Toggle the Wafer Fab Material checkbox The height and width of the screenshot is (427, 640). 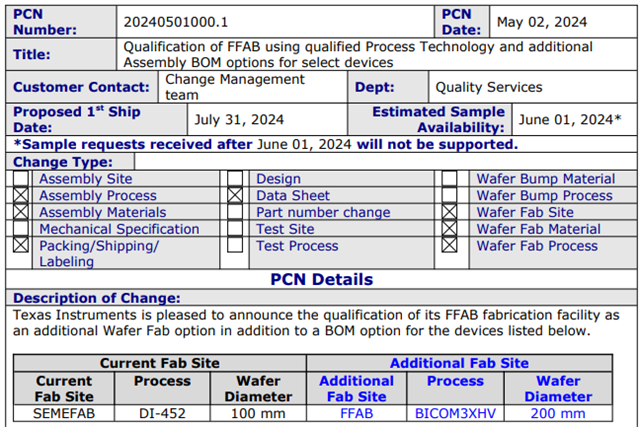tap(449, 229)
